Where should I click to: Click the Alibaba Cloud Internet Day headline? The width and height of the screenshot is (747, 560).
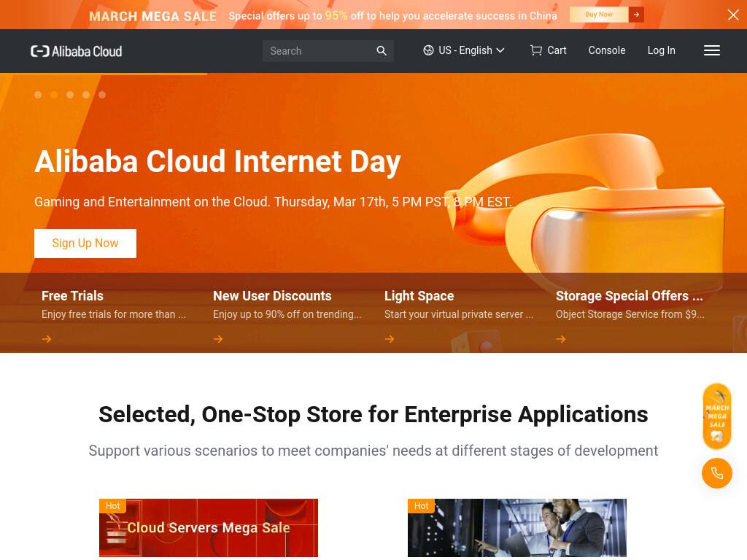[x=217, y=161]
